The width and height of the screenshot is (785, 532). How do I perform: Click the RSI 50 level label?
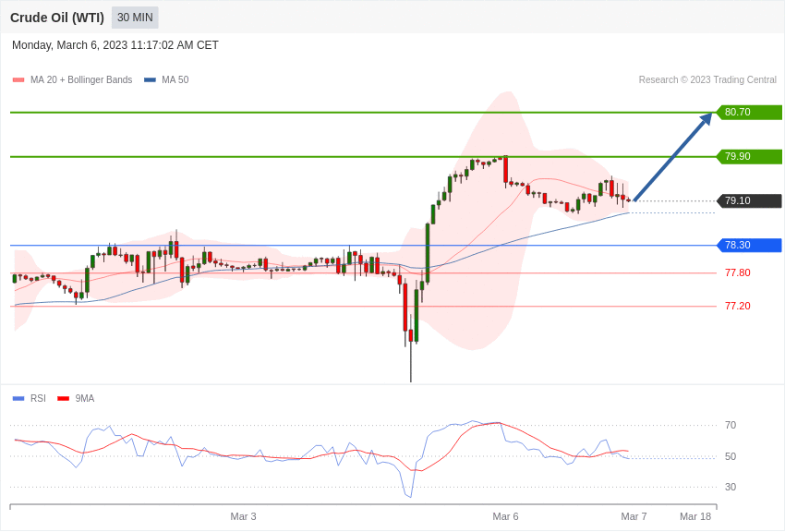[731, 456]
